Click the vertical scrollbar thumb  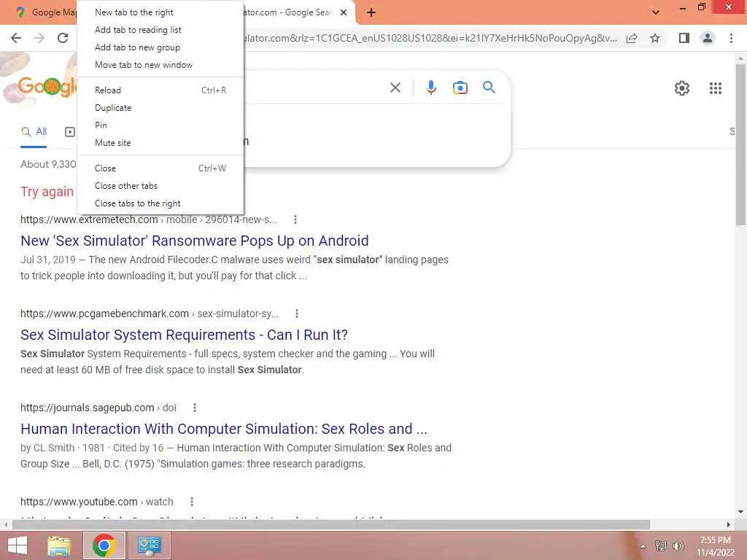(740, 144)
